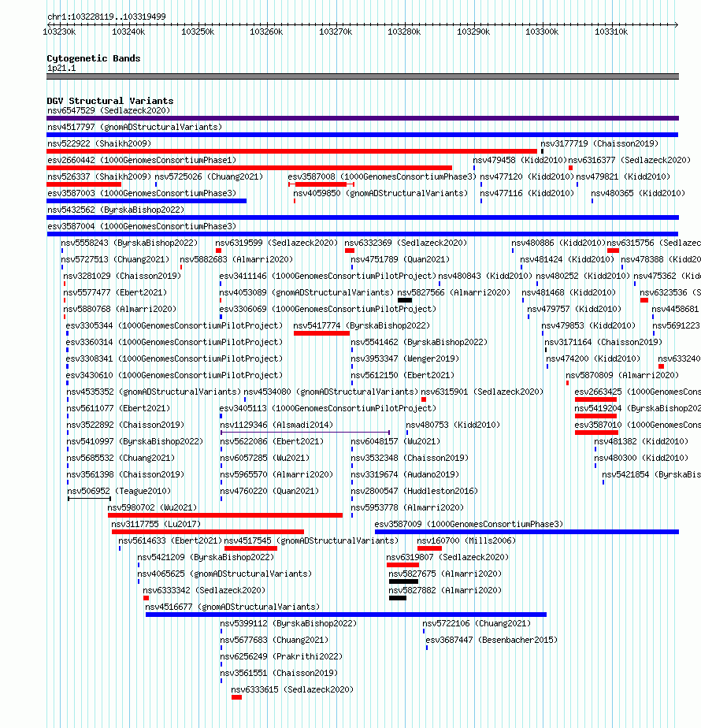The height and width of the screenshot is (728, 701).
Task: Click nsv5722106 (Chuang2021) label
Action: point(477,623)
